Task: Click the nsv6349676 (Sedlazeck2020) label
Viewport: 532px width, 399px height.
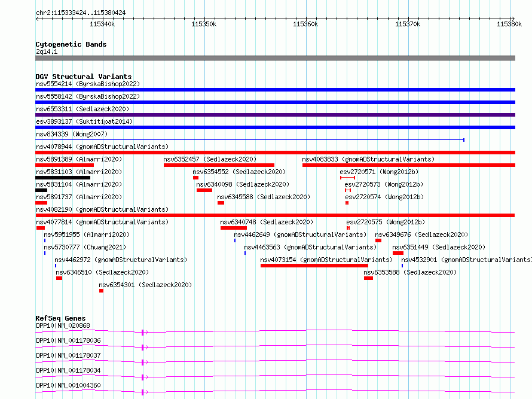Action: point(421,234)
